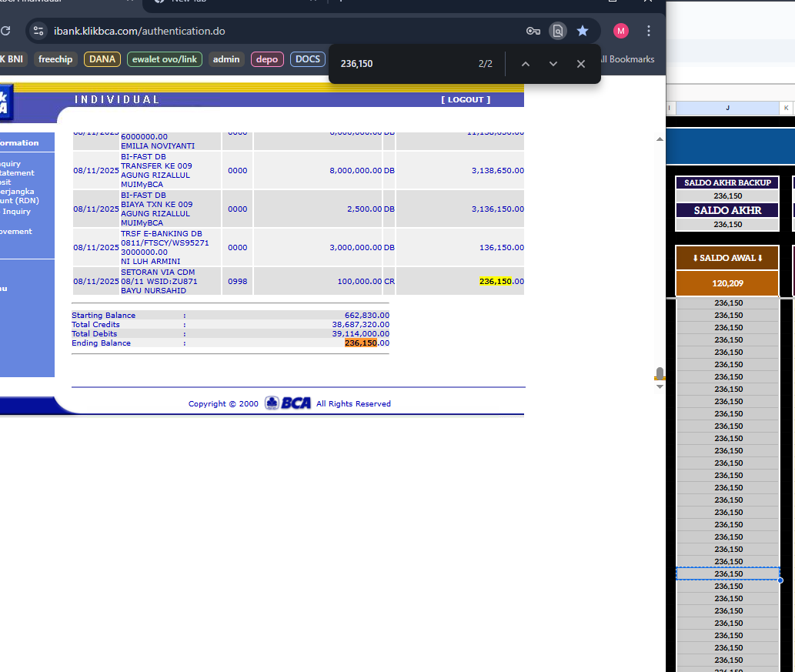Click the statement page scroll up arrow
This screenshot has height=672, width=795.
coord(660,139)
